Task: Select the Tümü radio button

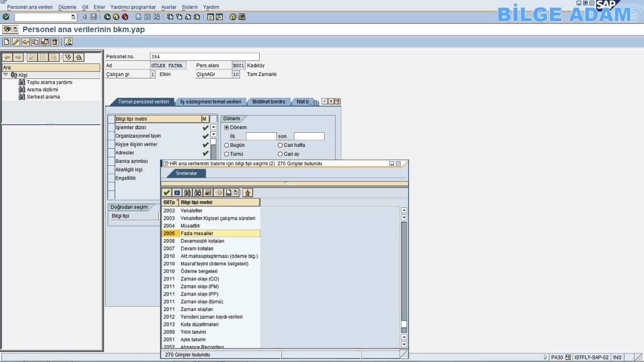Action: pyautogui.click(x=226, y=154)
